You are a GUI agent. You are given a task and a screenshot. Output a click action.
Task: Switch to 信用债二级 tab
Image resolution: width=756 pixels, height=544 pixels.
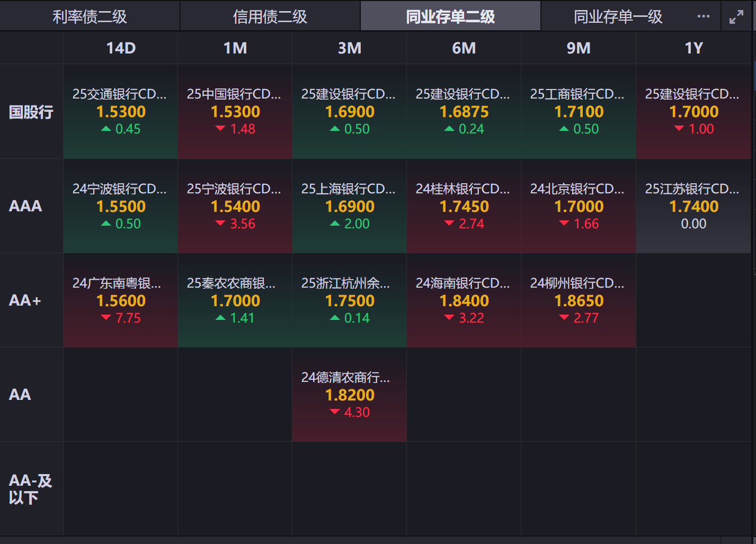270,16
